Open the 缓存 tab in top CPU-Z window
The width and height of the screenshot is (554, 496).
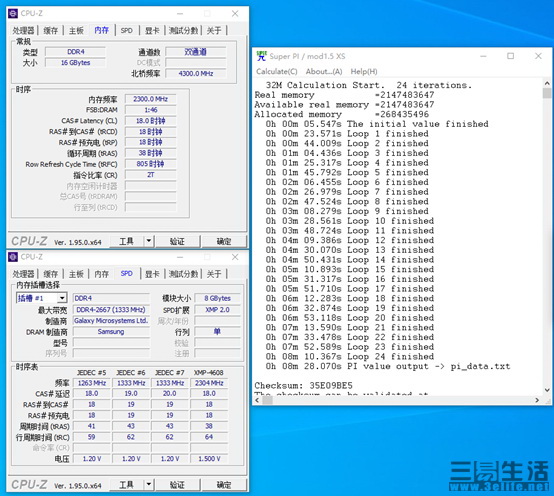coord(51,30)
